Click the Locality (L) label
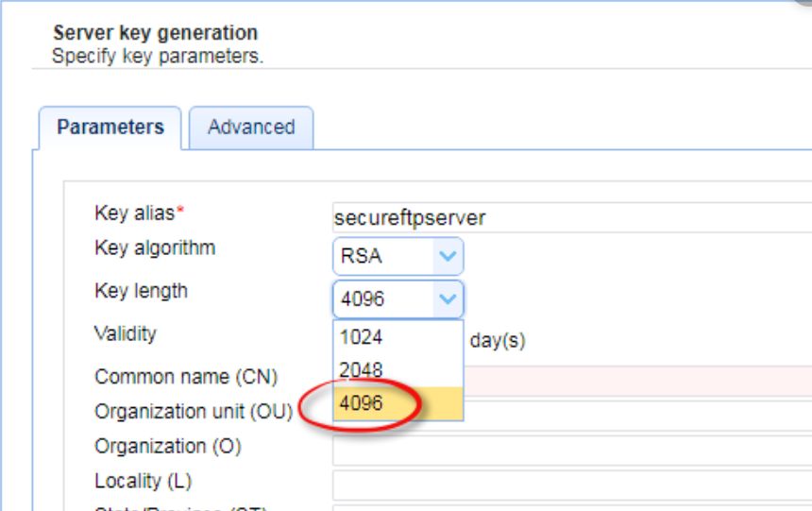812x511 pixels. [x=143, y=481]
